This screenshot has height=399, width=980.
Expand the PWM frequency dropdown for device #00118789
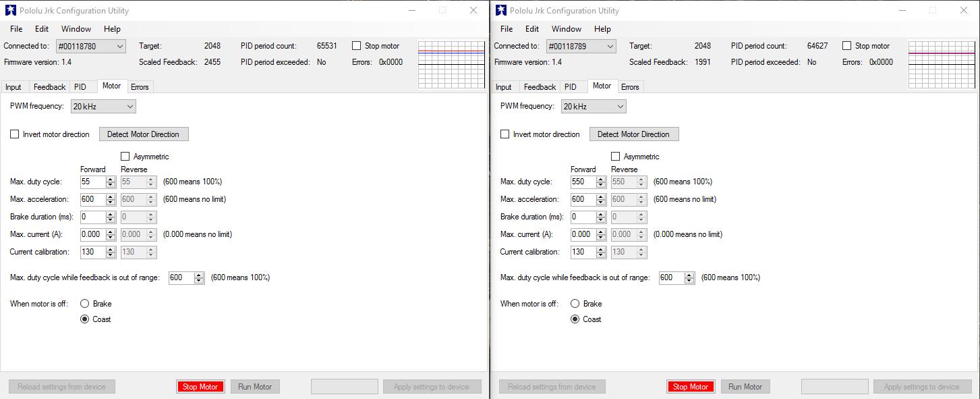[594, 107]
